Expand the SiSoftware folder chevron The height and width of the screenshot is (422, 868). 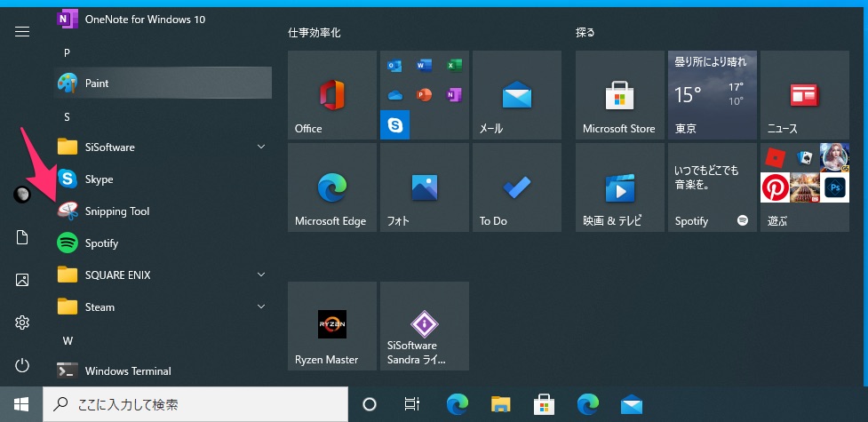pyautogui.click(x=261, y=147)
